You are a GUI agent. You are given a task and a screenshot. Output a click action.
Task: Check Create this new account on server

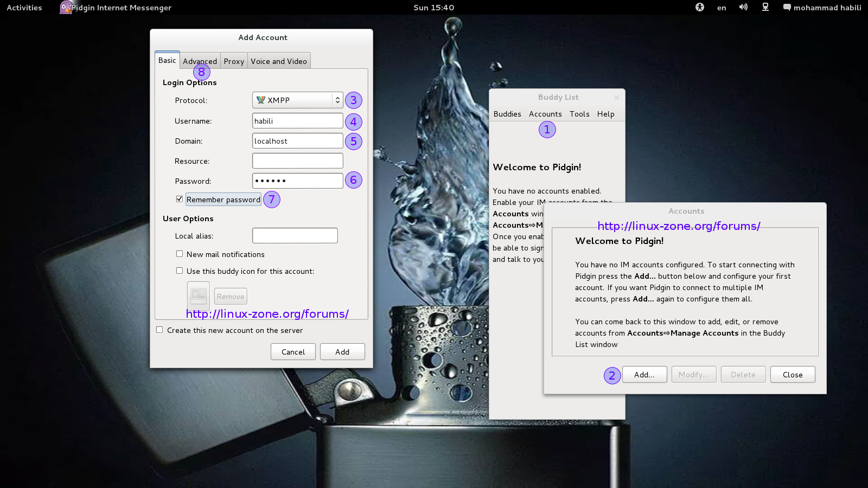pyautogui.click(x=159, y=330)
